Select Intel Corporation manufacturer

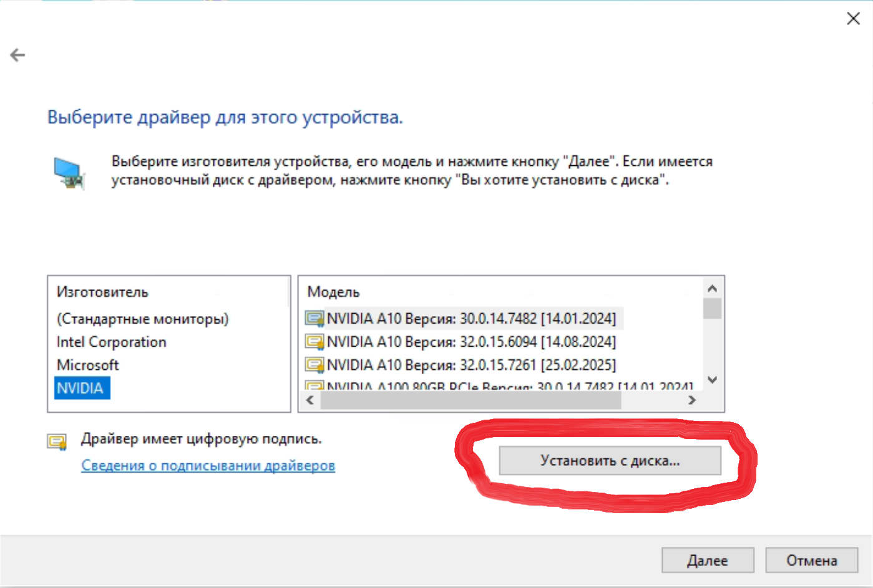pyautogui.click(x=112, y=342)
